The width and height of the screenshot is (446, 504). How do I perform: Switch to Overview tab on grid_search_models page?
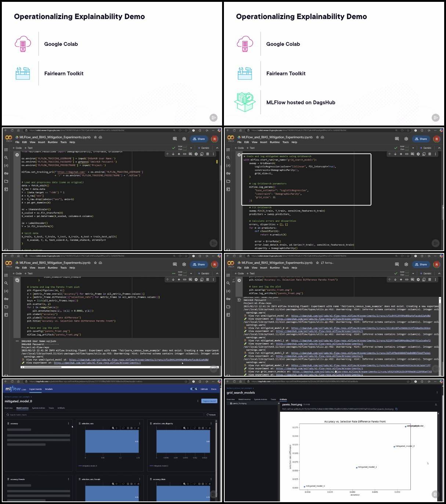(x=231, y=399)
